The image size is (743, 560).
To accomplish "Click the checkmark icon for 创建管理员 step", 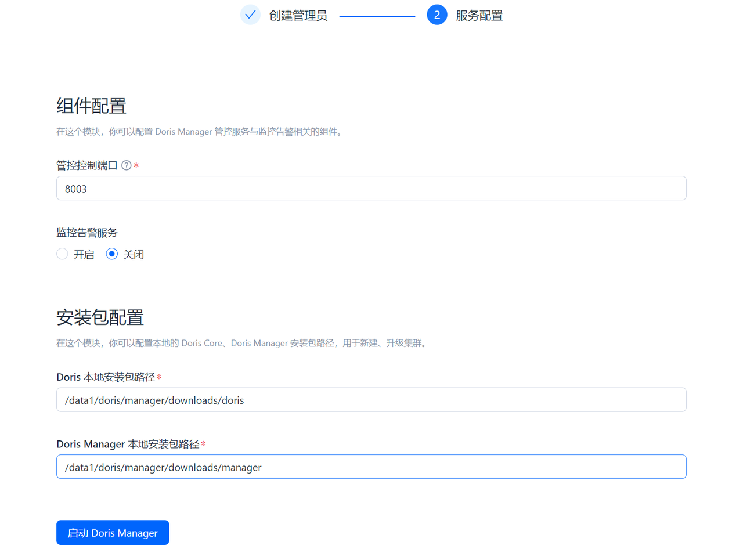I will [x=250, y=15].
